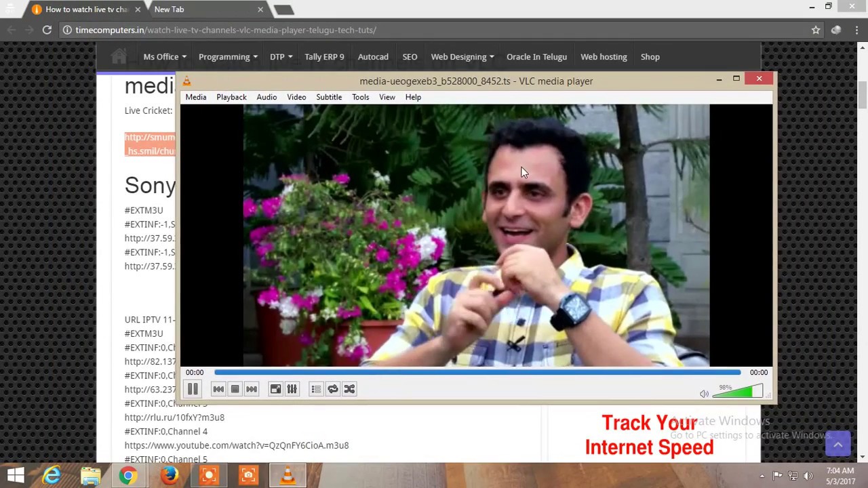
Task: Open the Shop nav link
Action: click(650, 57)
